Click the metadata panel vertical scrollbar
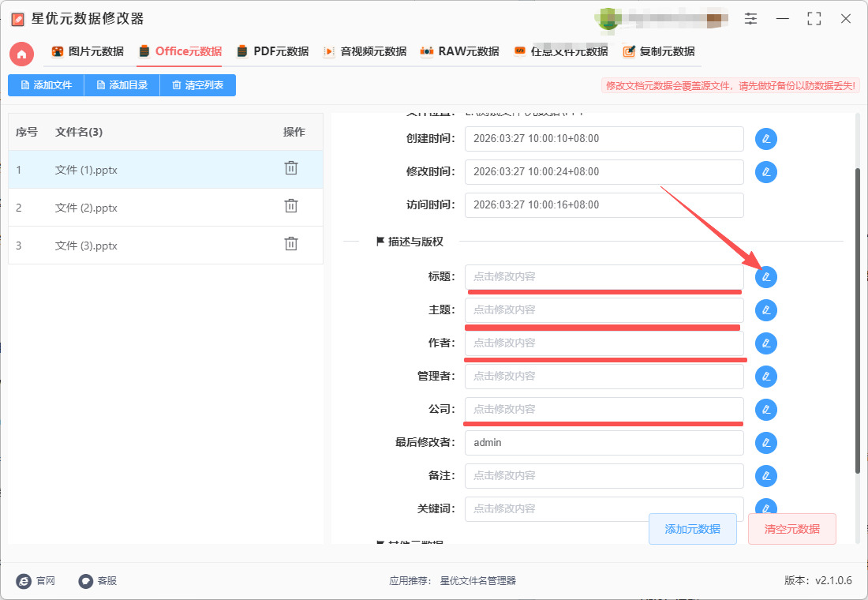The width and height of the screenshot is (868, 600). pyautogui.click(x=858, y=321)
